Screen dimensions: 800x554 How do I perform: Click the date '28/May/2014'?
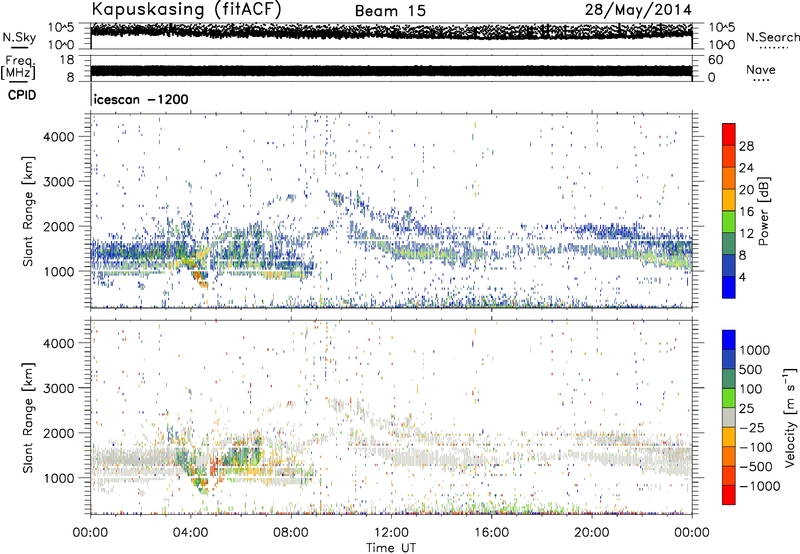pos(638,10)
